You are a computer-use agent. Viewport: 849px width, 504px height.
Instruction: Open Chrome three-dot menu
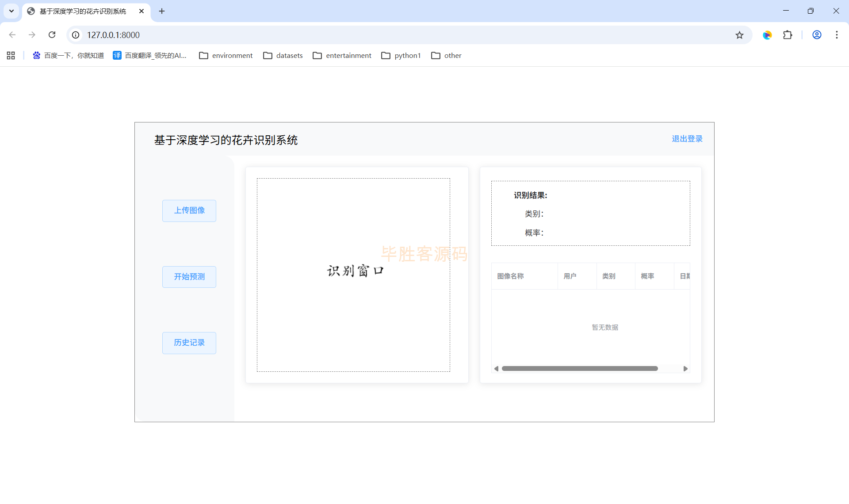coord(837,35)
